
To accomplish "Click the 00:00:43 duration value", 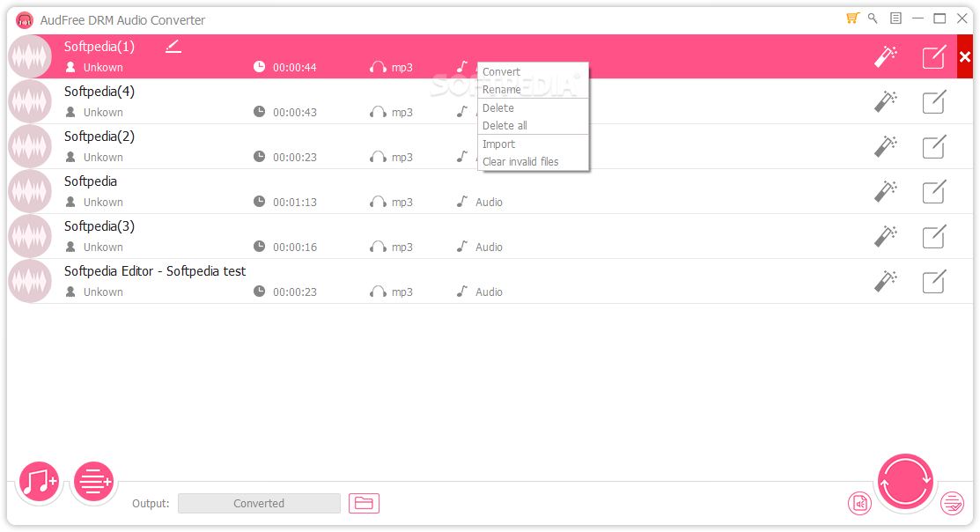I will [295, 113].
